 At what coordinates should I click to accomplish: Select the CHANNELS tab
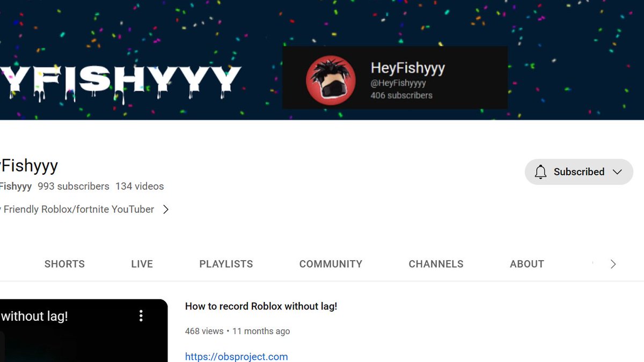tap(436, 264)
